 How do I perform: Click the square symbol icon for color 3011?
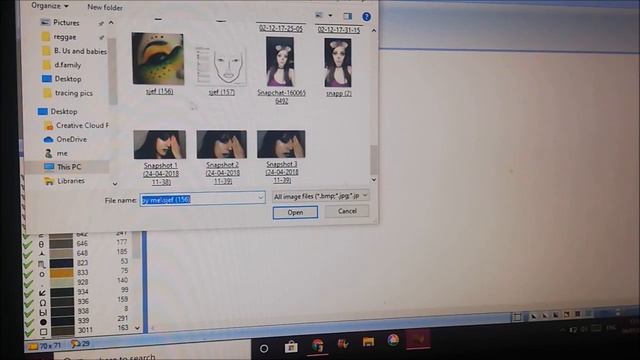click(44, 331)
